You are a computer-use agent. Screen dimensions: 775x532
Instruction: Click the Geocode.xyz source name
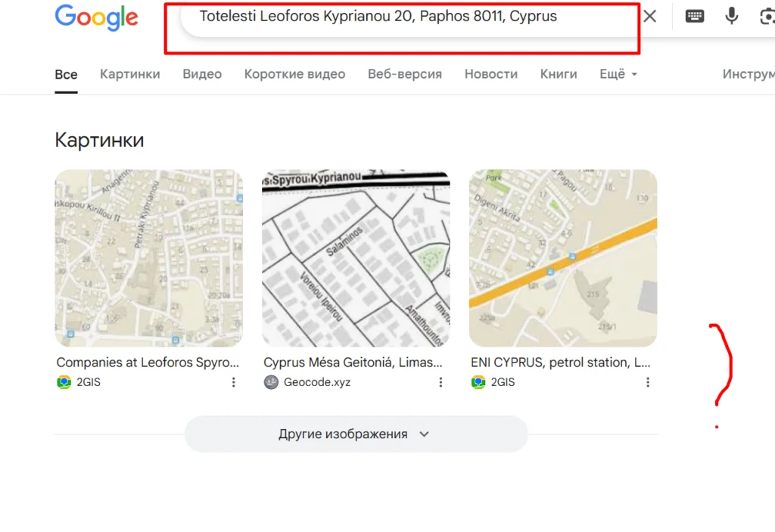point(317,382)
